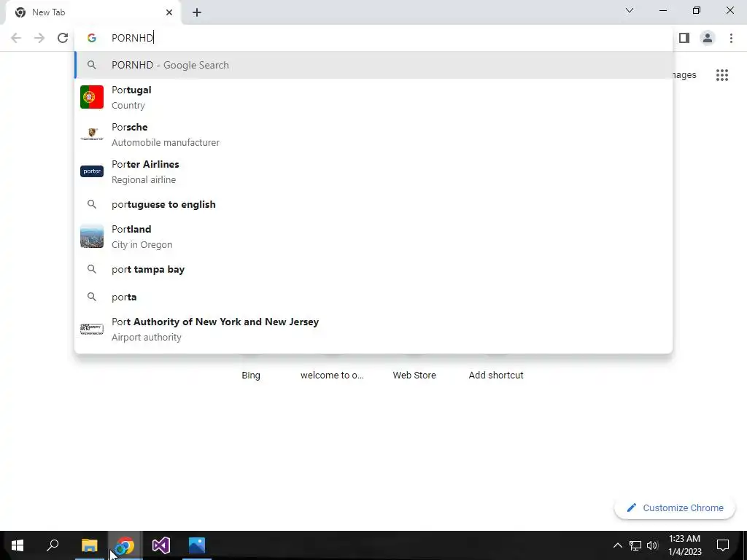Image resolution: width=747 pixels, height=560 pixels.
Task: Toggle the side panel icon
Action: coord(684,38)
